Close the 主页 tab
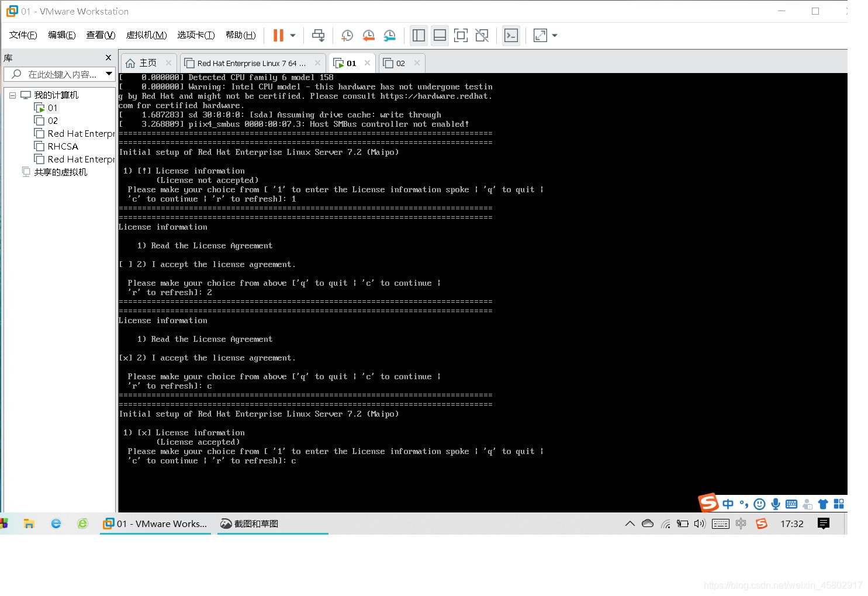Screen dimensions: 868x596 click(x=168, y=63)
